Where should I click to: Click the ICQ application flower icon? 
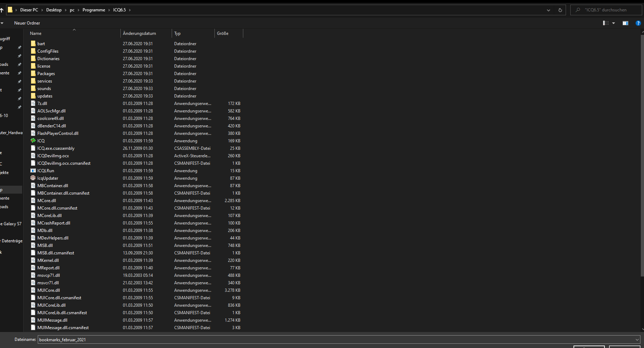point(33,141)
